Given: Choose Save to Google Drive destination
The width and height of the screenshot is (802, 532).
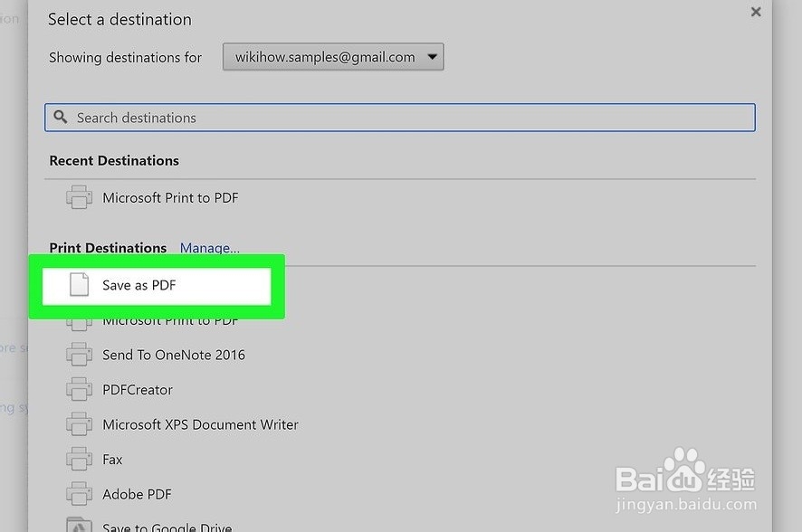Looking at the screenshot, I should point(167,527).
